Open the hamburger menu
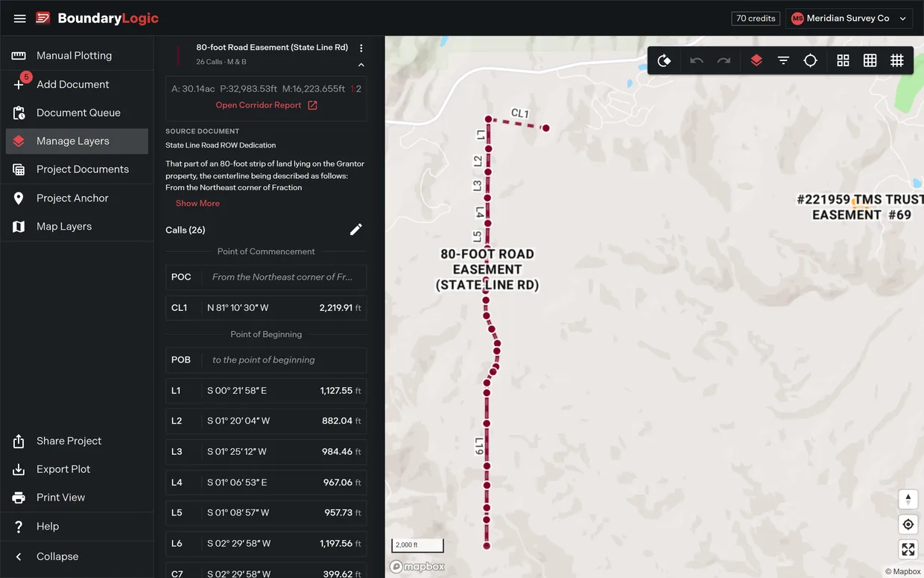 [x=20, y=18]
